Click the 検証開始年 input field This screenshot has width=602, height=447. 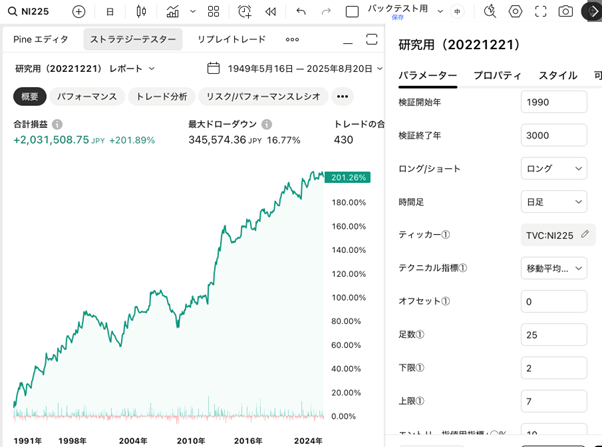pyautogui.click(x=553, y=103)
